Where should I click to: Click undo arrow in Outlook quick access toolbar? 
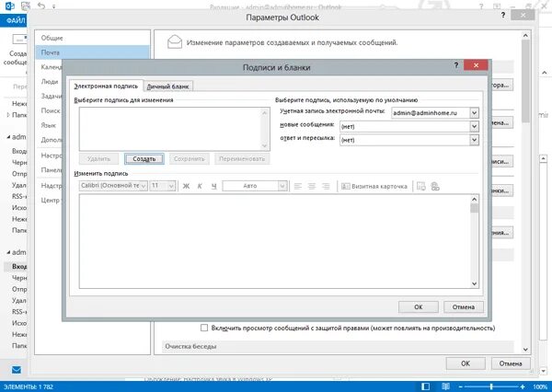coord(41,6)
